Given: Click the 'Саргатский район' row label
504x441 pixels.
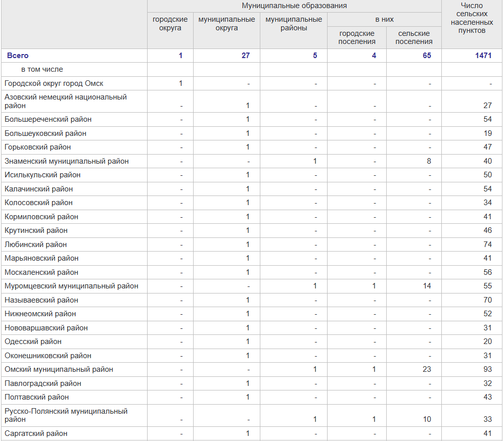Looking at the screenshot, I should [36, 433].
